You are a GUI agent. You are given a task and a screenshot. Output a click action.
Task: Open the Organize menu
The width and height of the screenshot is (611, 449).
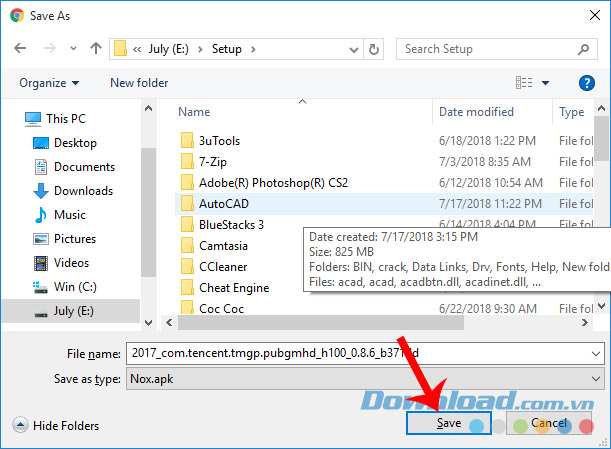49,83
